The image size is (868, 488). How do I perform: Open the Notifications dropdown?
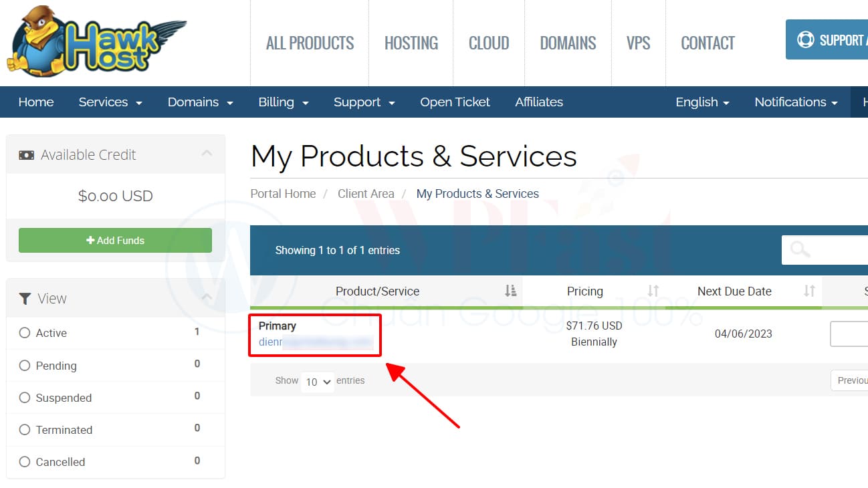[796, 102]
